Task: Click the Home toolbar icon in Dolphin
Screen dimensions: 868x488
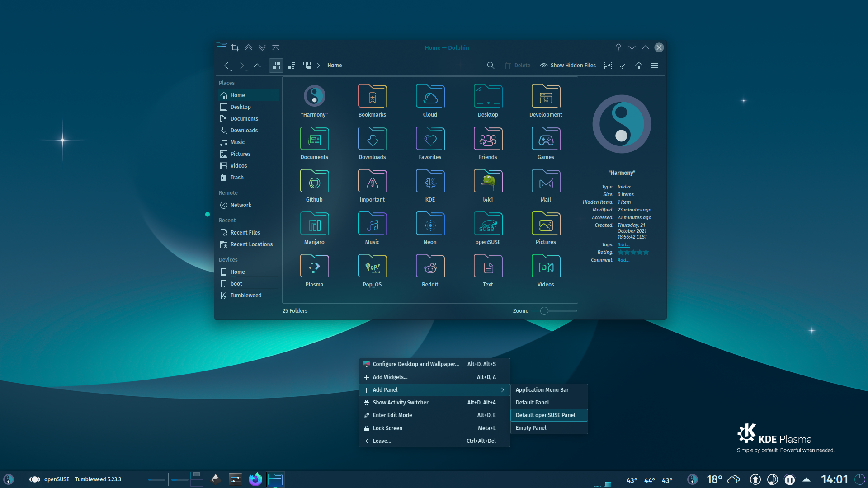Action: click(639, 66)
